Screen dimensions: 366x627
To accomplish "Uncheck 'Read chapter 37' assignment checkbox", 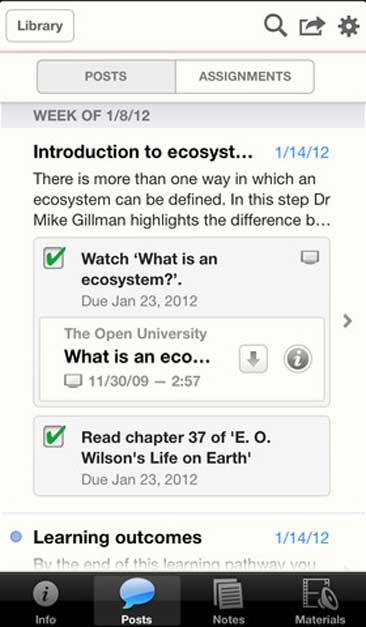I will (x=54, y=437).
